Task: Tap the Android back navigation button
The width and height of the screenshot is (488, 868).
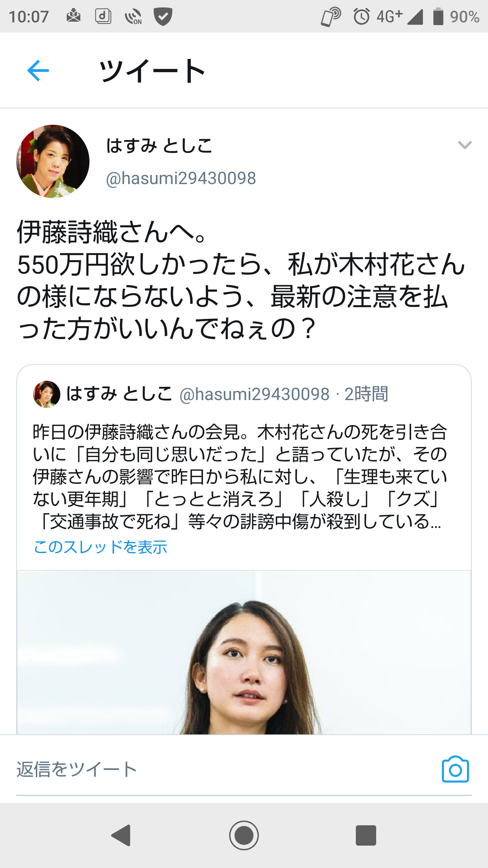Action: 121,835
